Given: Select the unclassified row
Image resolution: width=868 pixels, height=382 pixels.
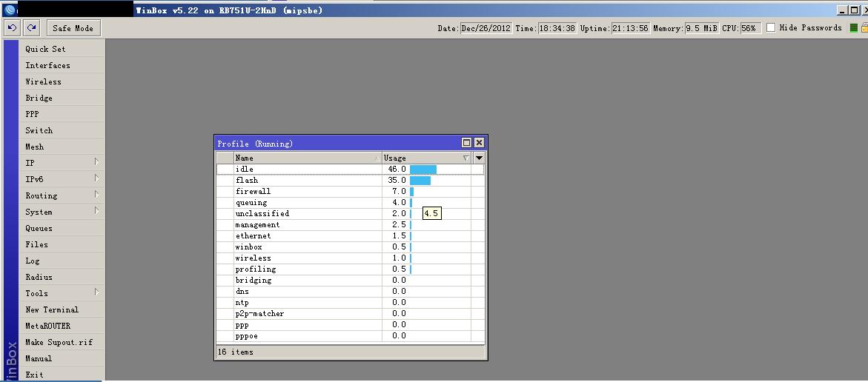Looking at the screenshot, I should click(x=351, y=213).
